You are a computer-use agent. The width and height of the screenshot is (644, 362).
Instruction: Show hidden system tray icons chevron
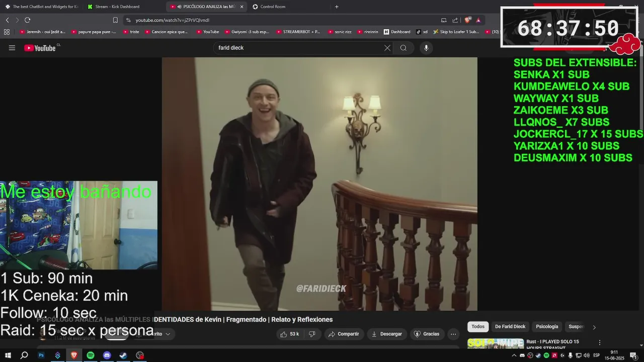point(514,355)
